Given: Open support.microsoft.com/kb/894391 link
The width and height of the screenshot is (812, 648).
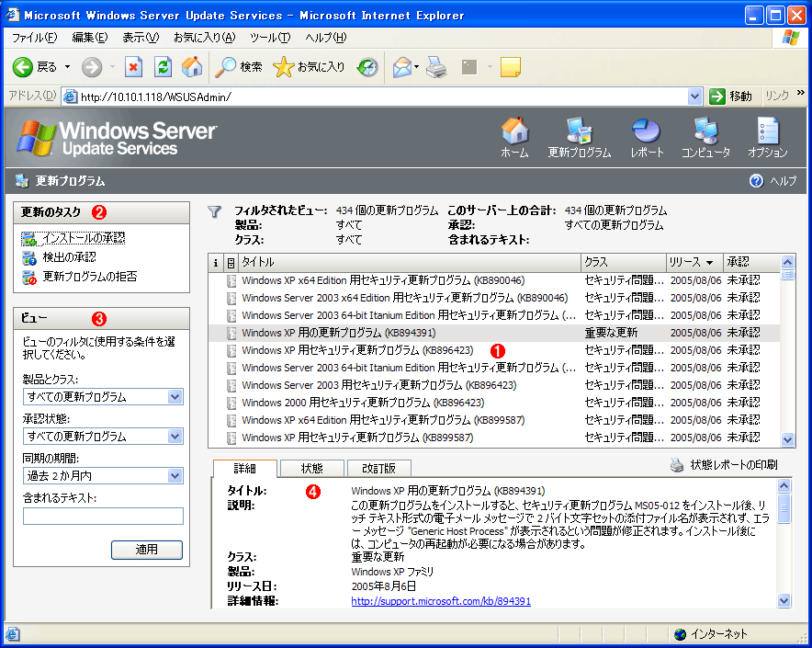Looking at the screenshot, I should [441, 601].
